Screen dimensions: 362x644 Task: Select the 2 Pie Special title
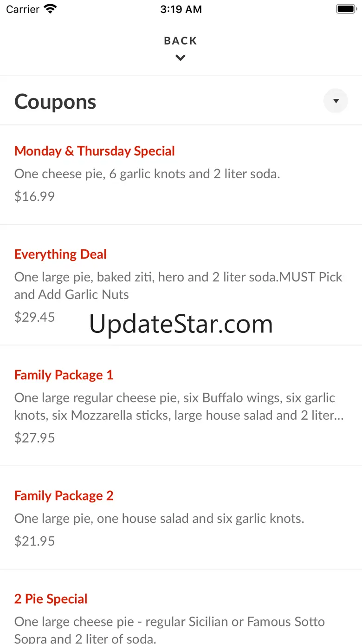coord(51,598)
